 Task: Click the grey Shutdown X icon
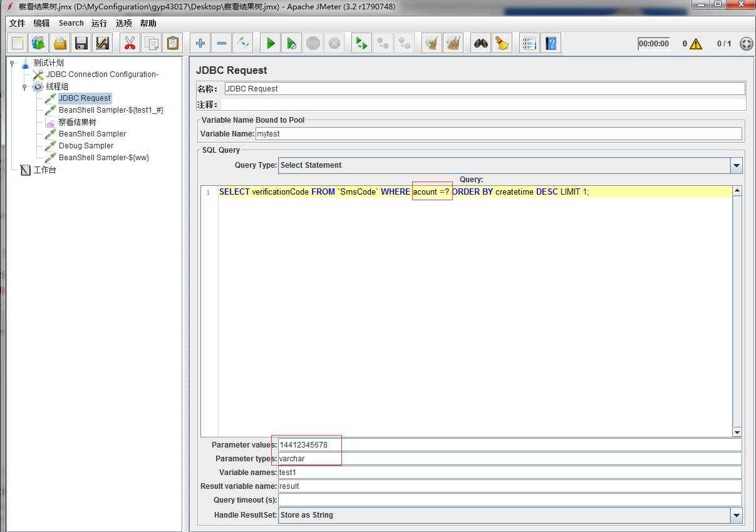pyautogui.click(x=334, y=43)
